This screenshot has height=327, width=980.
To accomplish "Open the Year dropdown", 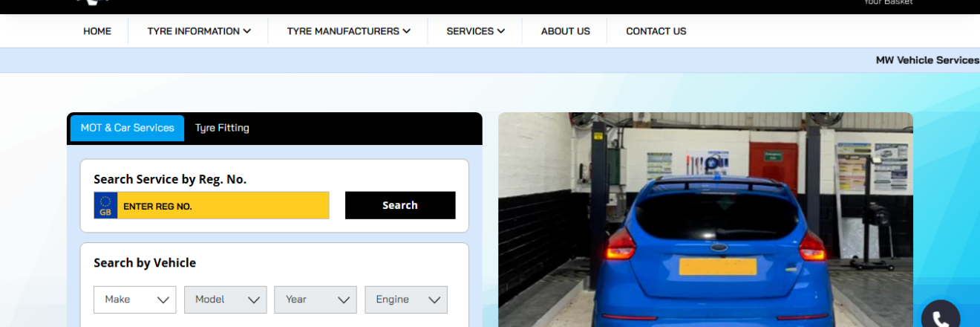I will click(316, 300).
